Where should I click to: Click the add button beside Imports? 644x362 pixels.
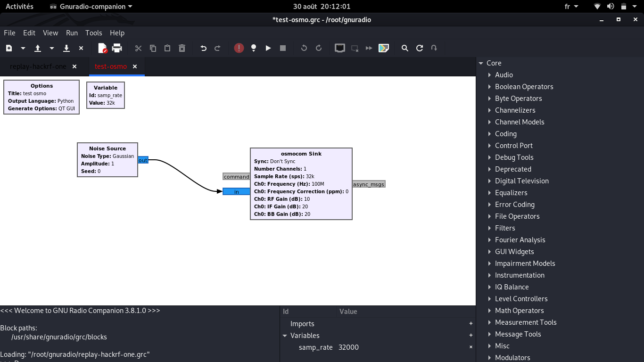click(x=471, y=324)
